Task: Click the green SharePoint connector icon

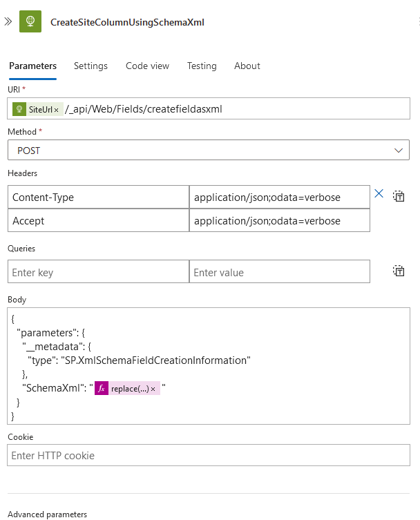Action: 30,21
